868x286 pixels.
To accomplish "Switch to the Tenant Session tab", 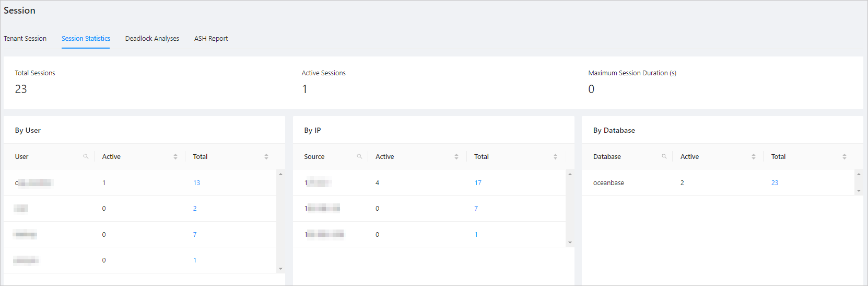I will (x=25, y=39).
